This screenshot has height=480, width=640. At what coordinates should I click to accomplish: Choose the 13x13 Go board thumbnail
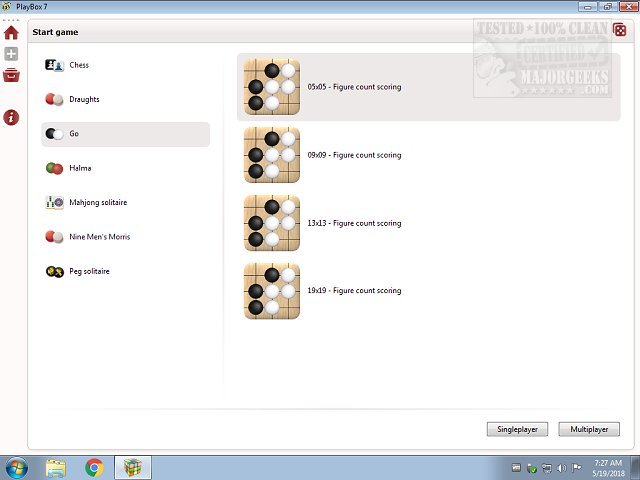click(272, 223)
